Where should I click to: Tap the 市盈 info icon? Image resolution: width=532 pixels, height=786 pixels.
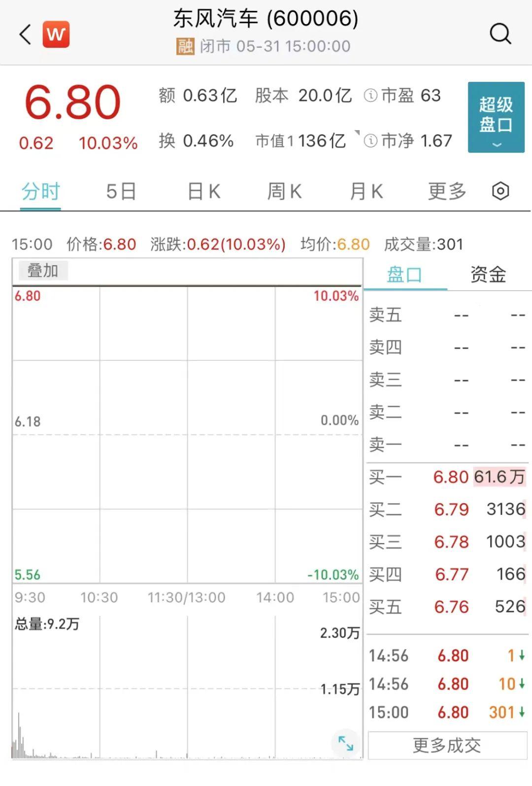(370, 96)
